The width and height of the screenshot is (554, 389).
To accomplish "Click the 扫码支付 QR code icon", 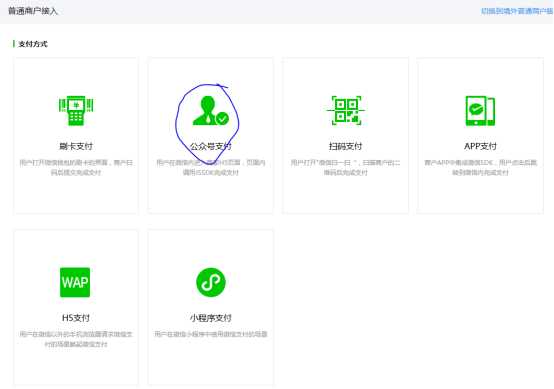I will [x=346, y=111].
